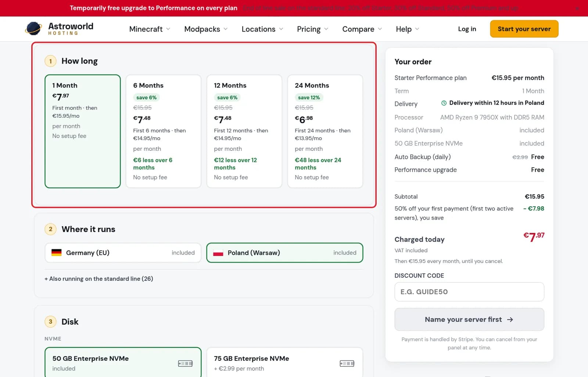Click 'AMD Ryzen 9 7950X with DDR5 RAM'

tap(492, 117)
